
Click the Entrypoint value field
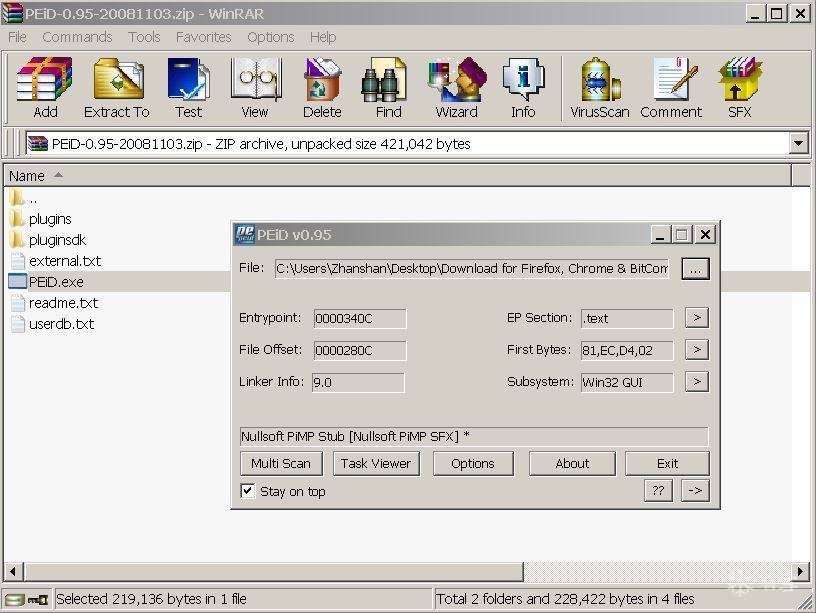tap(360, 318)
